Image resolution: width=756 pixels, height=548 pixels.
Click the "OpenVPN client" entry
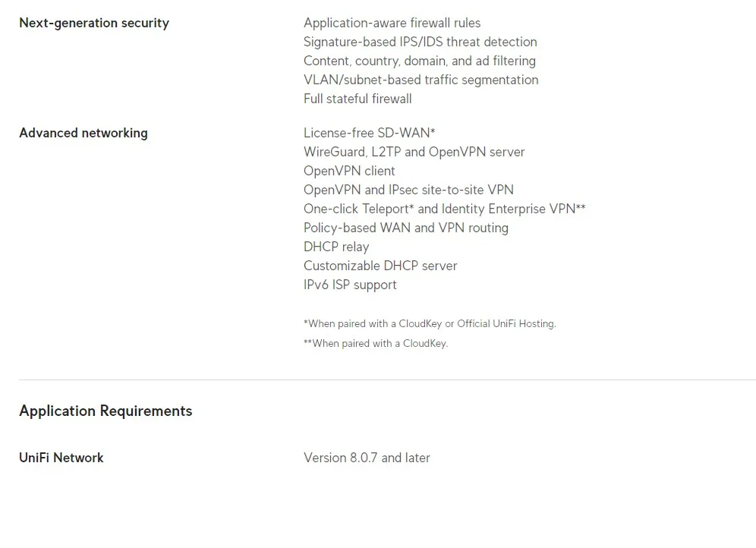(x=349, y=171)
